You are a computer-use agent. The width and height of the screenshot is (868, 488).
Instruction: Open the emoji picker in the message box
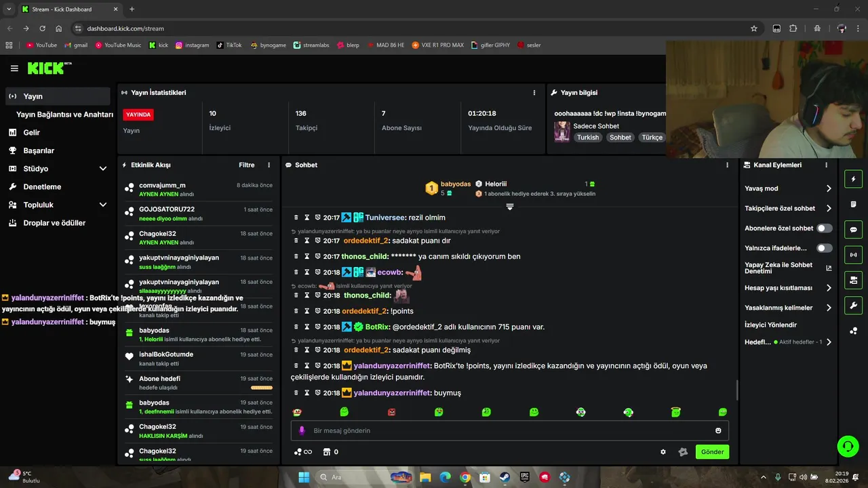pos(718,430)
